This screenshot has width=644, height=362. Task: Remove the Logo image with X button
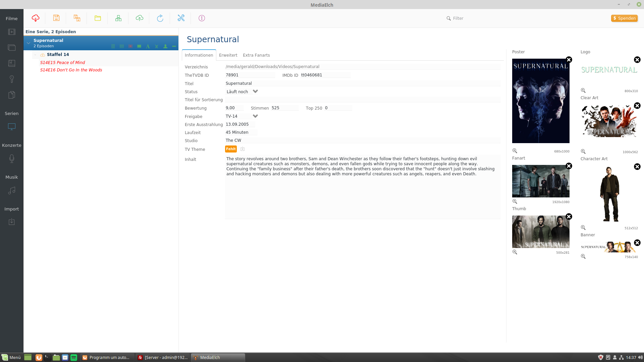click(637, 60)
